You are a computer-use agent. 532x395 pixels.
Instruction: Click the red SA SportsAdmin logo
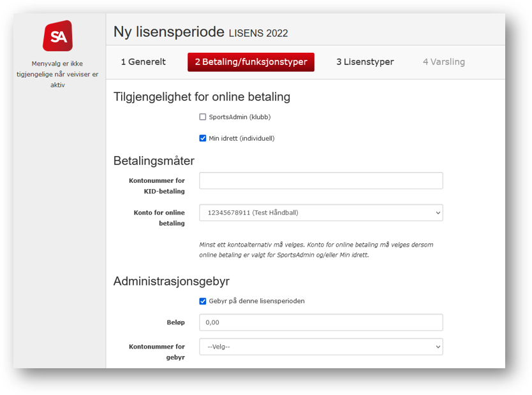pyautogui.click(x=57, y=36)
